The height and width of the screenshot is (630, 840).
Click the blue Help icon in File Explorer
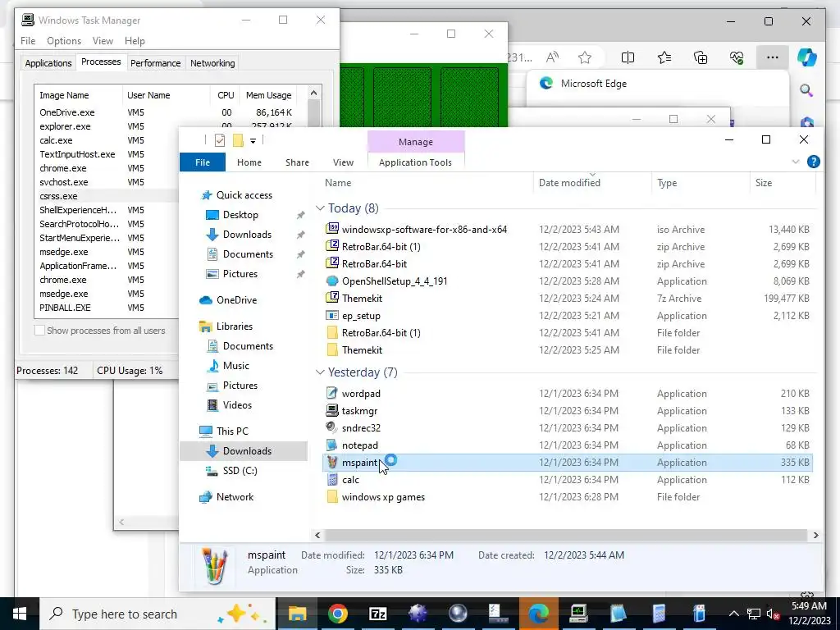(x=813, y=162)
